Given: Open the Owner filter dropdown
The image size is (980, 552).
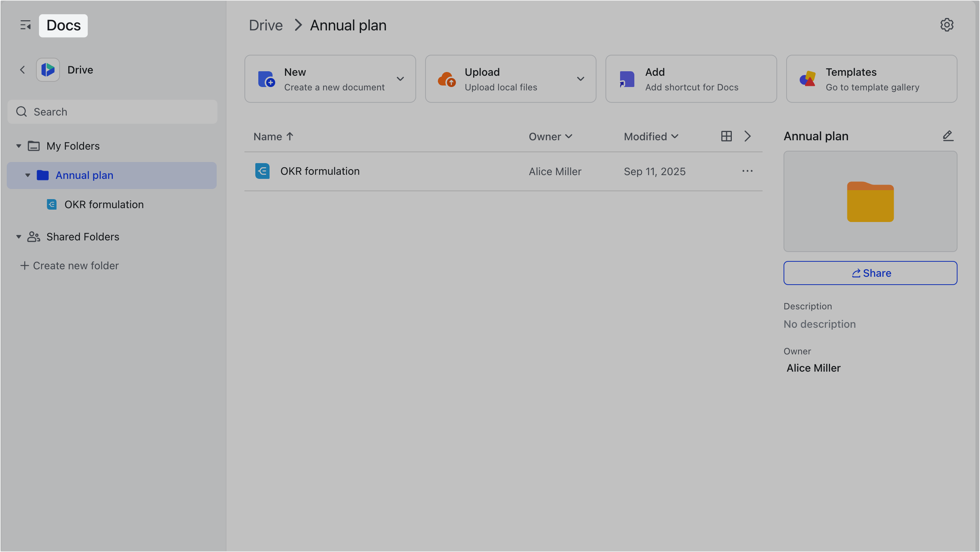Looking at the screenshot, I should coord(550,136).
